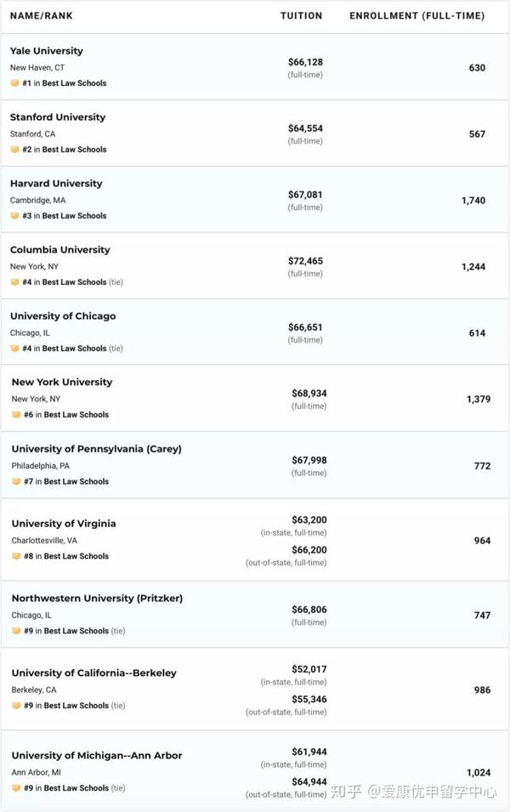Image resolution: width=510 pixels, height=812 pixels.
Task: Click the ranking badge icon beside Harvard's #3
Action: (14, 216)
